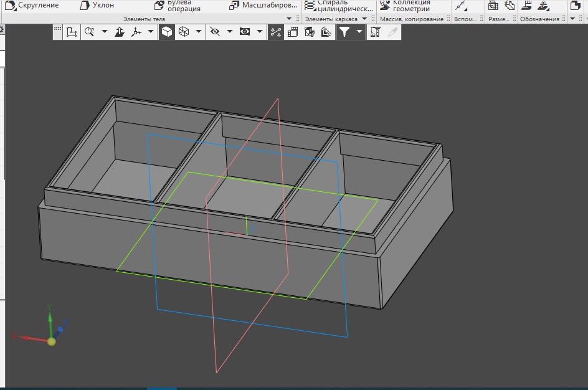Viewport: 588px width, 390px height.
Task: Open dropdown beside the wireframe cube icon
Action: click(x=199, y=32)
